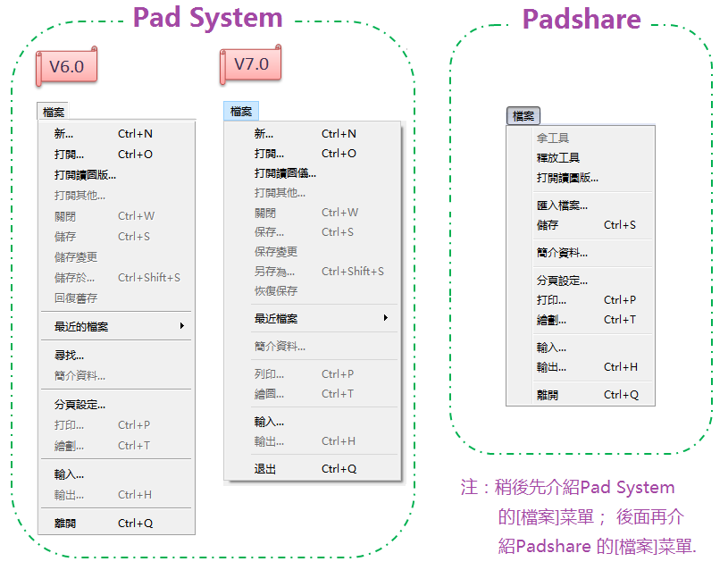
Task: Click the highlighted 檔案 menu header under V7.0
Action: (241, 112)
